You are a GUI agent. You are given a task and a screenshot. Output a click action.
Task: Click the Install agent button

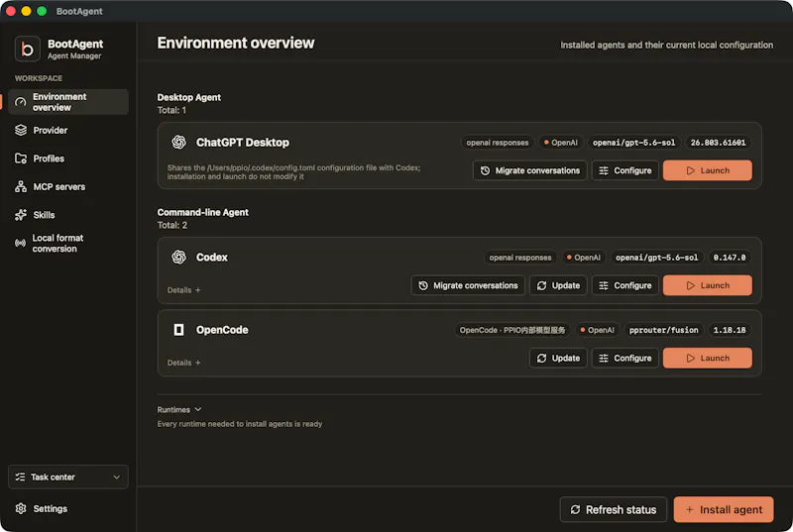pos(724,510)
